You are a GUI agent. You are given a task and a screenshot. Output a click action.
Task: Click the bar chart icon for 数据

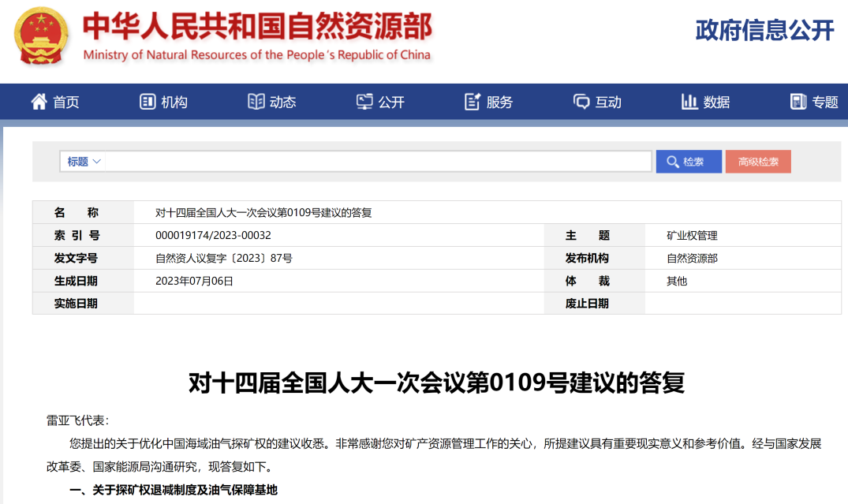point(689,102)
